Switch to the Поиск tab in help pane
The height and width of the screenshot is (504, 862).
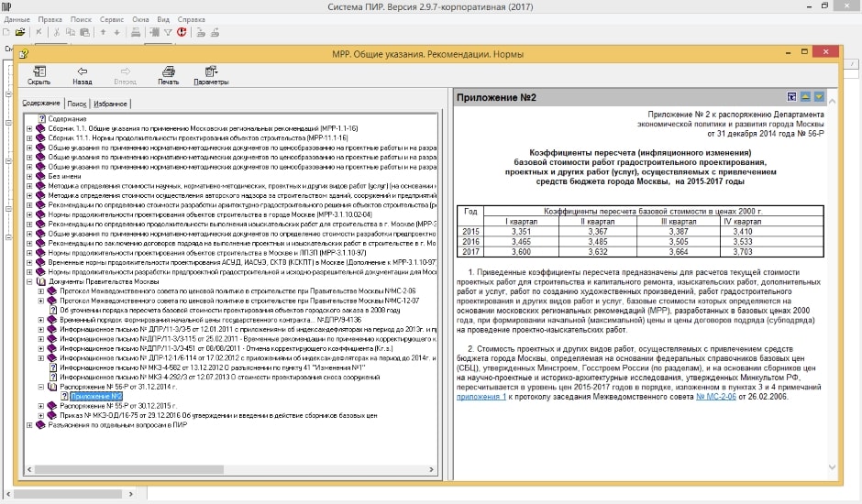click(77, 104)
